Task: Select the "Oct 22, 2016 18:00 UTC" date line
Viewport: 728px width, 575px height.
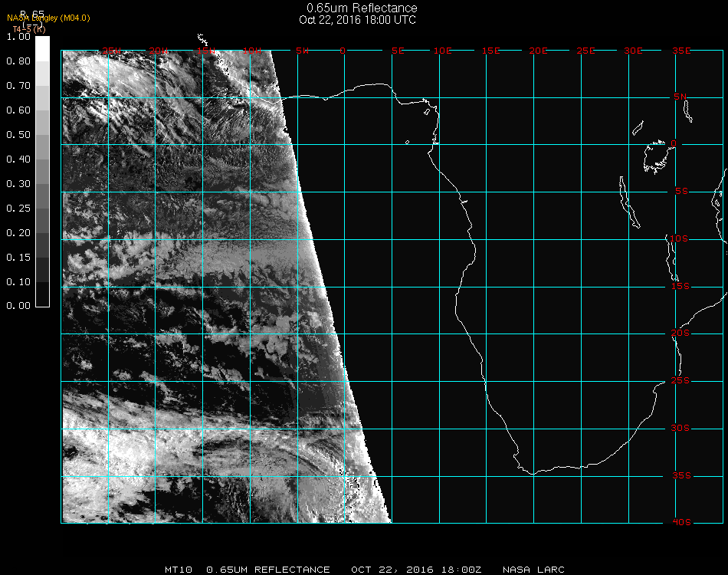Action: [x=358, y=20]
